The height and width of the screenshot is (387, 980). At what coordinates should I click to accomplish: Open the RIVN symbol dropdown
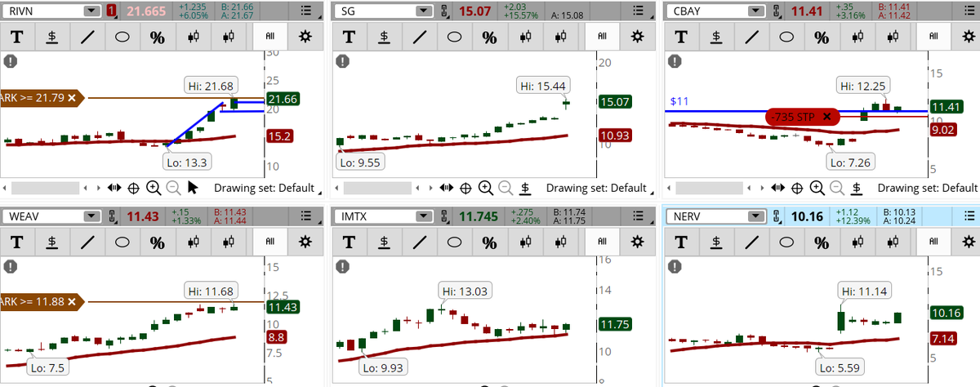pyautogui.click(x=91, y=11)
